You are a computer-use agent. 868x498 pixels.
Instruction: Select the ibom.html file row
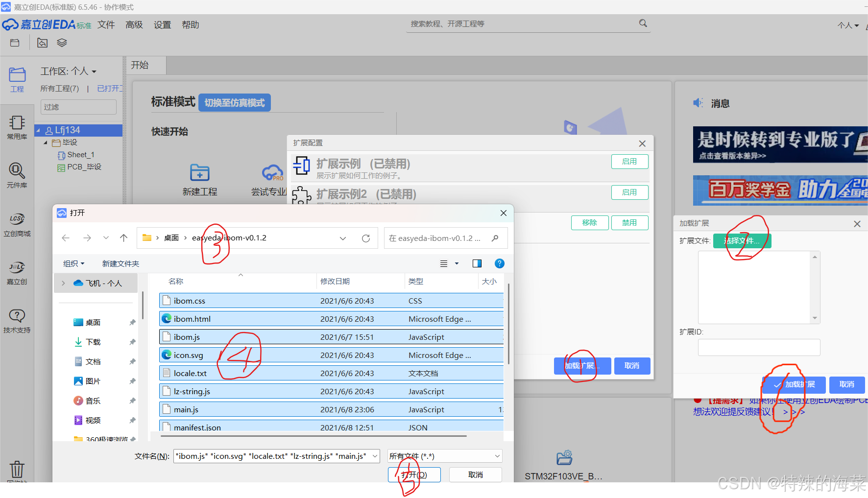pyautogui.click(x=331, y=319)
